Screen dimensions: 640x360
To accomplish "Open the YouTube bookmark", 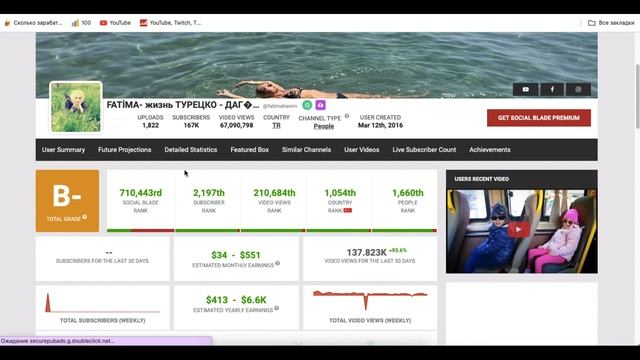I will [115, 23].
